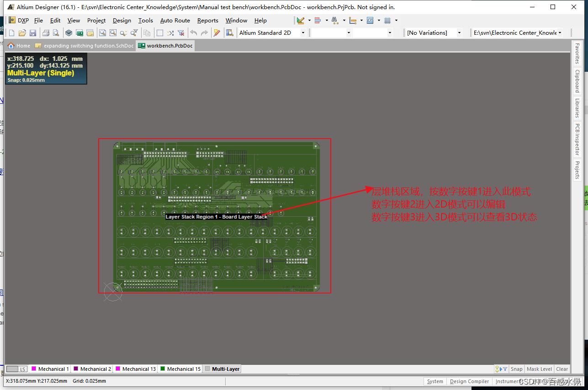
Task: Toggle the Multi-Layer layer tab visibility
Action: pos(222,369)
